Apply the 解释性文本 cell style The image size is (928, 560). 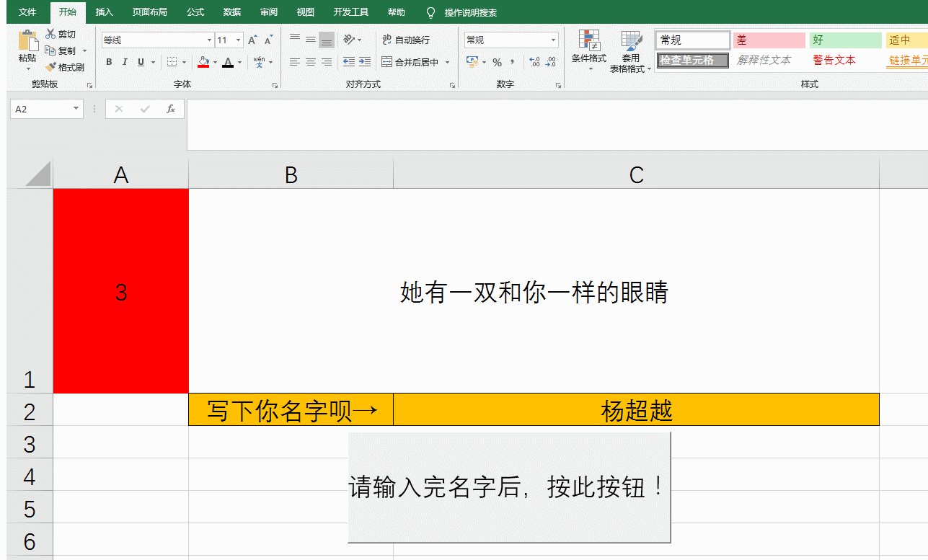(x=769, y=60)
